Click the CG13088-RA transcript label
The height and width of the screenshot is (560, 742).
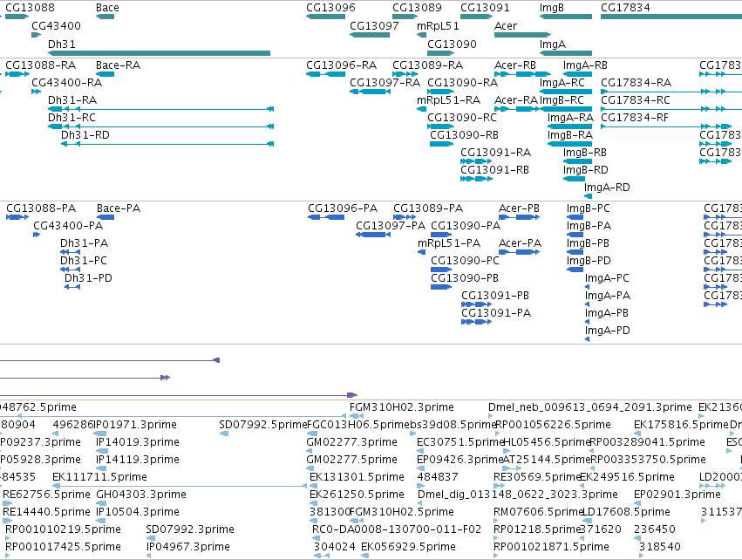coord(41,65)
